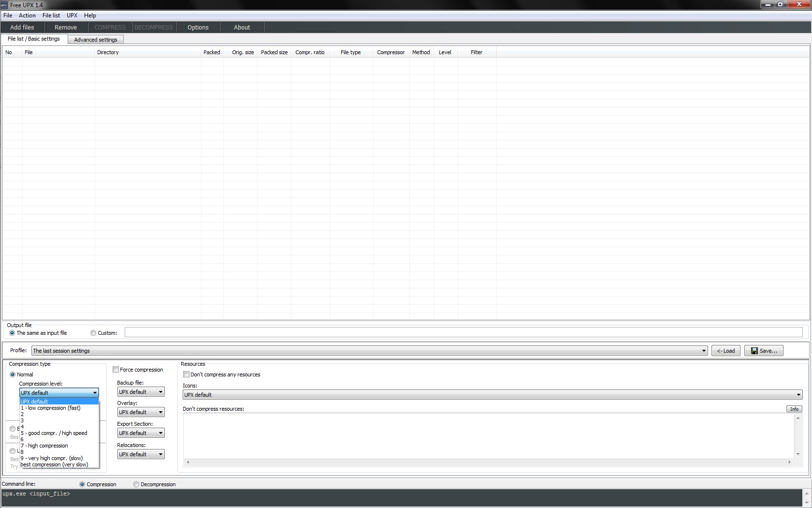Click the DECOMPRESS toolbar button
The image size is (812, 508).
point(153,28)
